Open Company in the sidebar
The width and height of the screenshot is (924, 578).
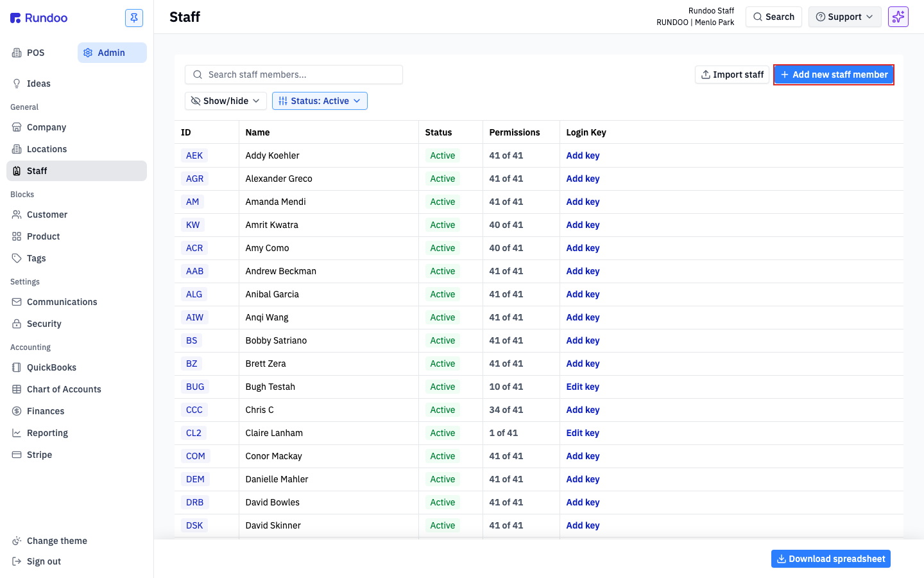(76, 127)
